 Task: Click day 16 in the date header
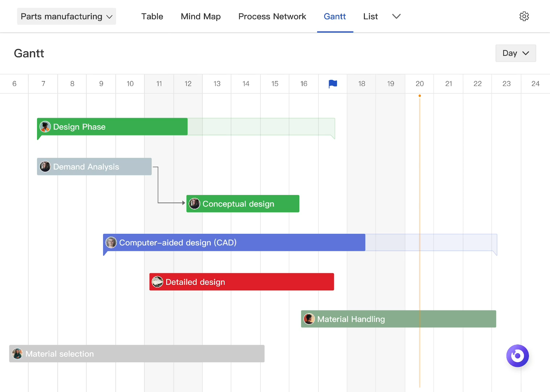304,84
